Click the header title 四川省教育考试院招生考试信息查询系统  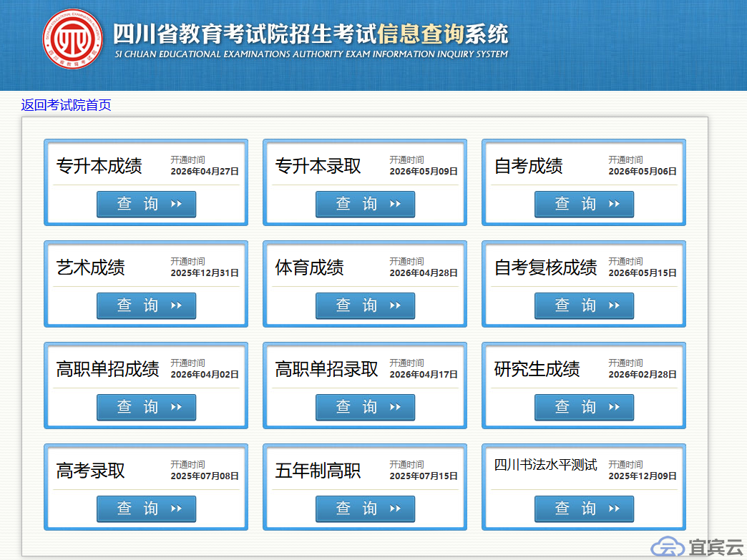click(x=311, y=34)
